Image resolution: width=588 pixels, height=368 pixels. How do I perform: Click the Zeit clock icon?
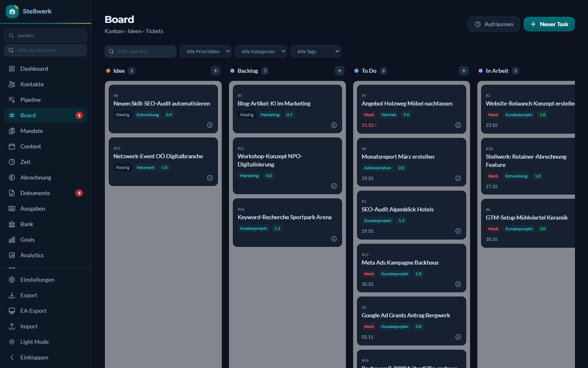(x=12, y=162)
